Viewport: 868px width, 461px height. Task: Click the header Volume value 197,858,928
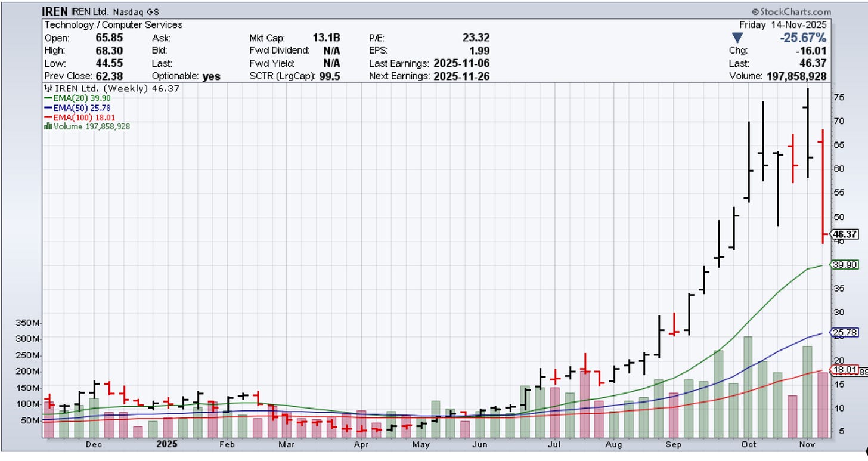coord(796,76)
